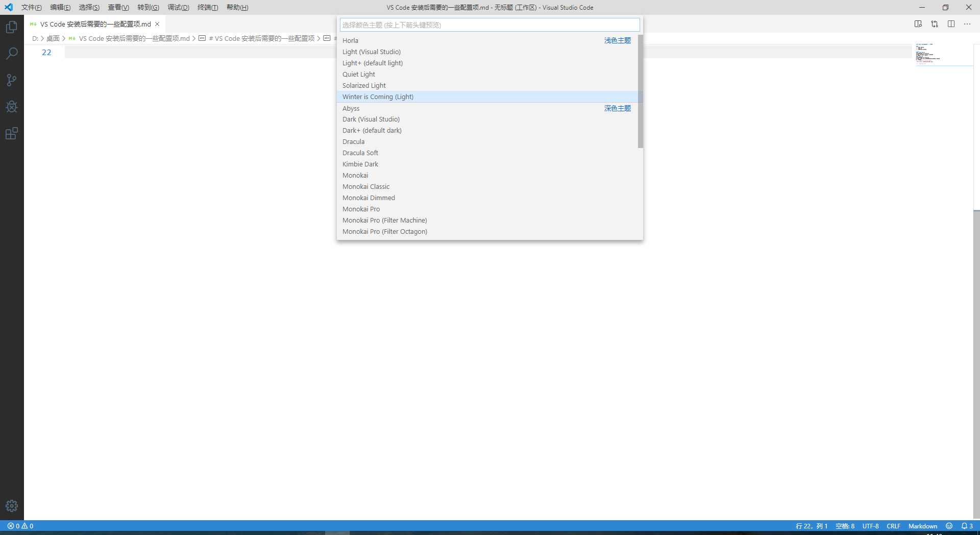This screenshot has height=535, width=980.
Task: Pick the Monokai Classic theme
Action: click(487, 186)
